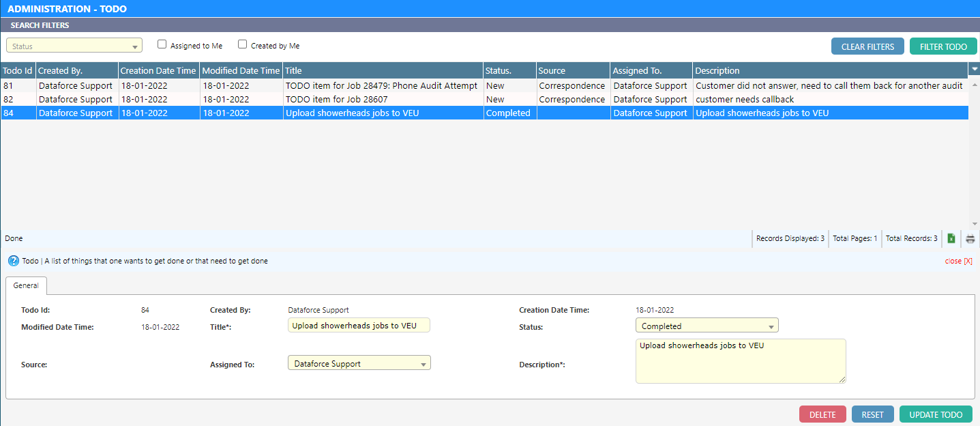This screenshot has height=426, width=980.
Task: Open the Status search filter dropdown
Action: tap(74, 46)
